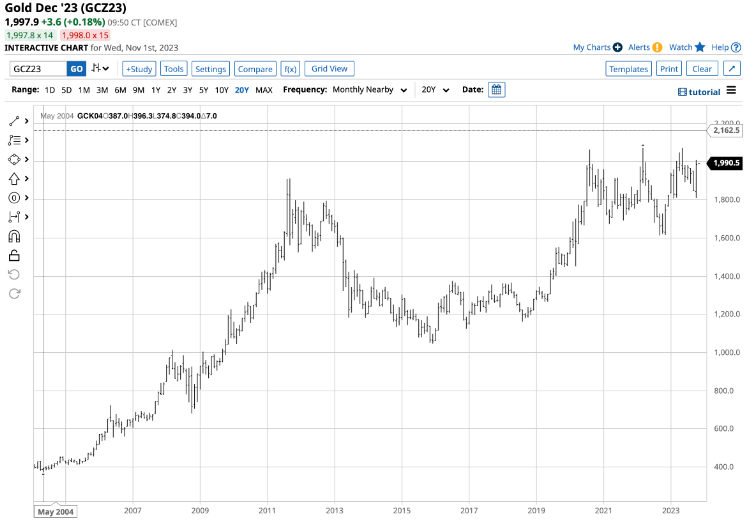The image size is (751, 520).
Task: Select the 6M range
Action: click(120, 90)
